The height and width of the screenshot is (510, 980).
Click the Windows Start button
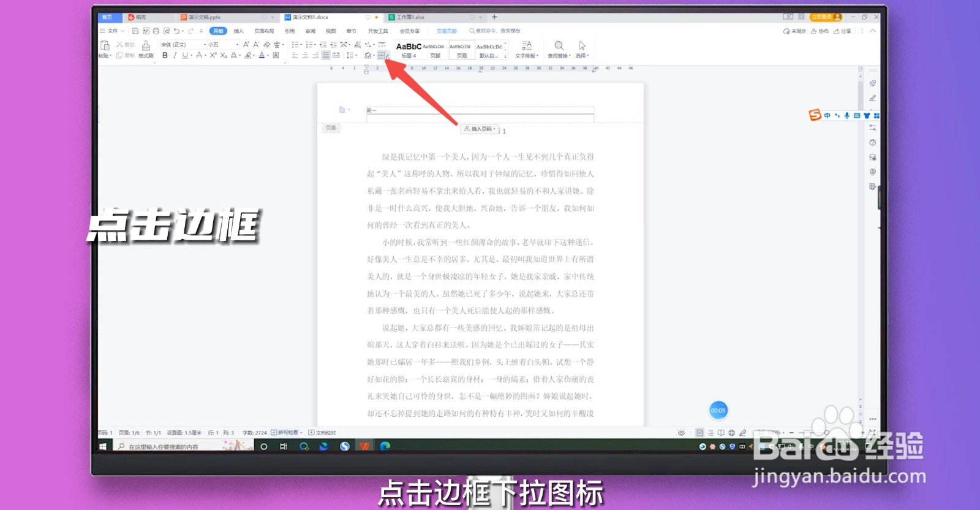[x=103, y=446]
